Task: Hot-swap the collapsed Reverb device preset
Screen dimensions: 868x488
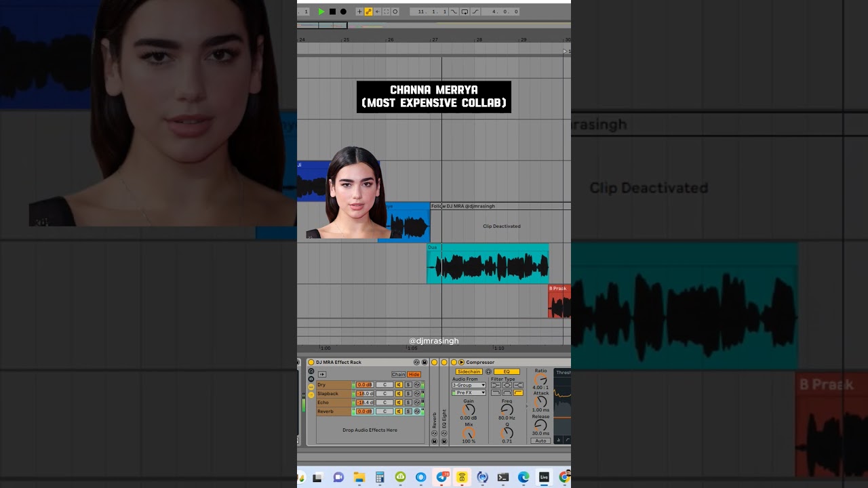Action: click(x=434, y=433)
